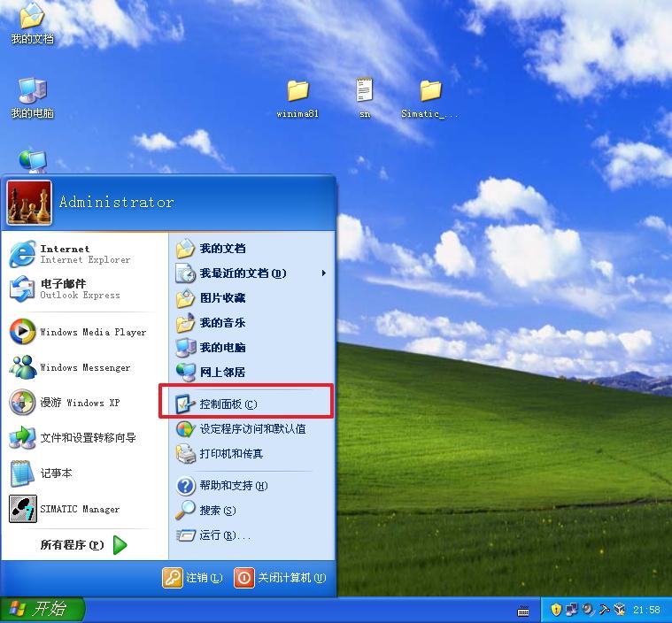This screenshot has width=672, height=623.
Task: Click the keyboard language bar icon
Action: coord(523,611)
